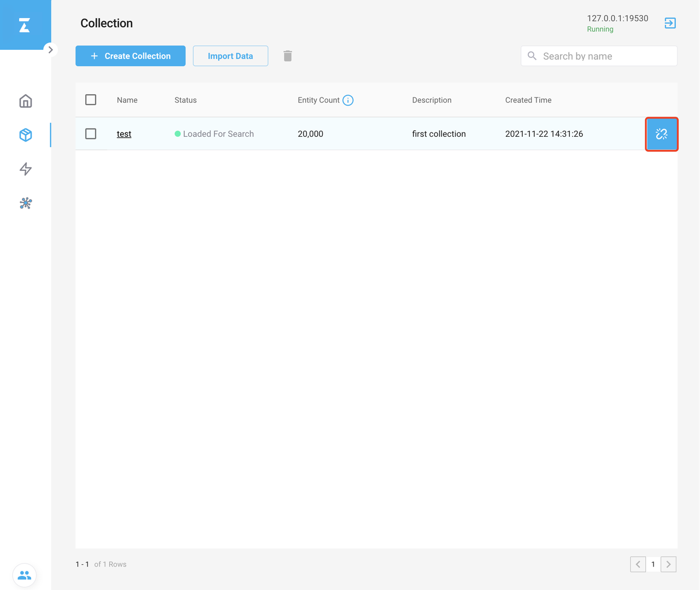Open the System View node icon
The width and height of the screenshot is (700, 590).
click(x=26, y=204)
